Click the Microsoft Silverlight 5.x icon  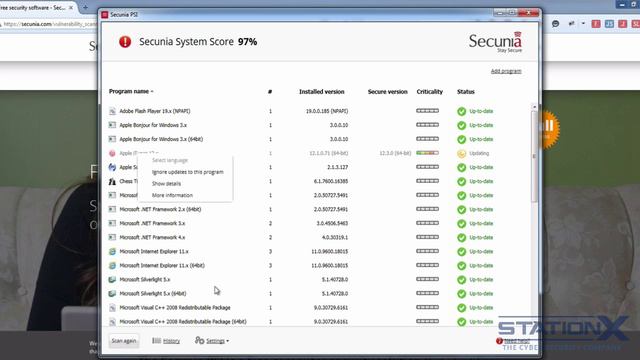click(x=112, y=280)
